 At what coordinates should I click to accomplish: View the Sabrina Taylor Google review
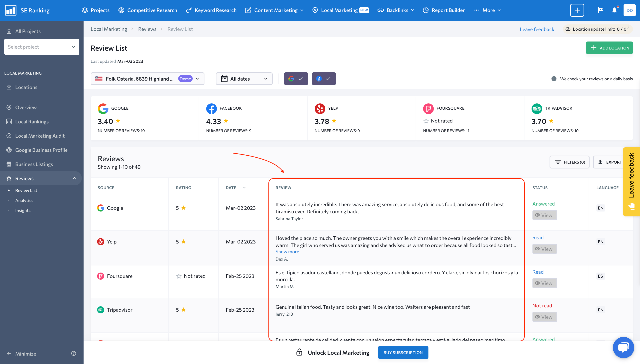[x=544, y=215]
